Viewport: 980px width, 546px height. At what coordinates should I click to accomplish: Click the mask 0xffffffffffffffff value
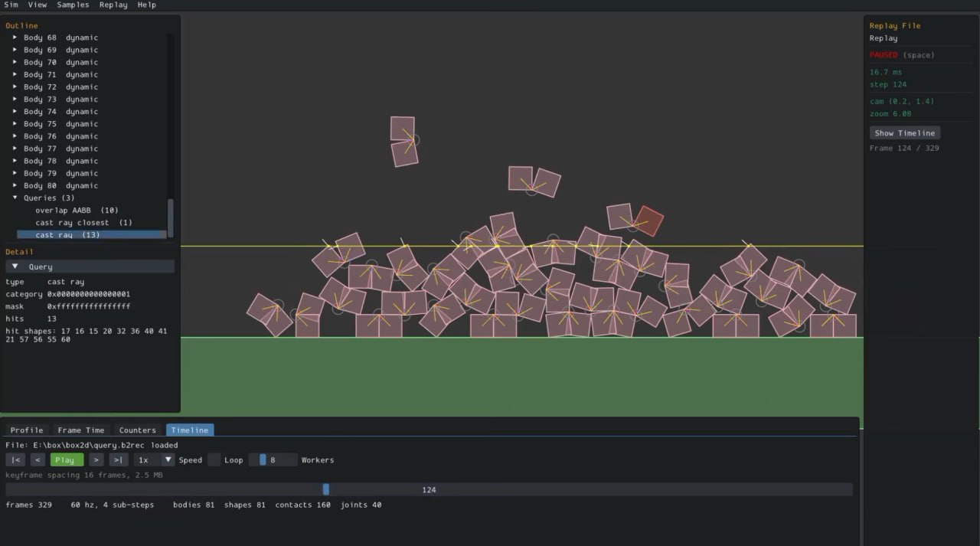coord(89,306)
